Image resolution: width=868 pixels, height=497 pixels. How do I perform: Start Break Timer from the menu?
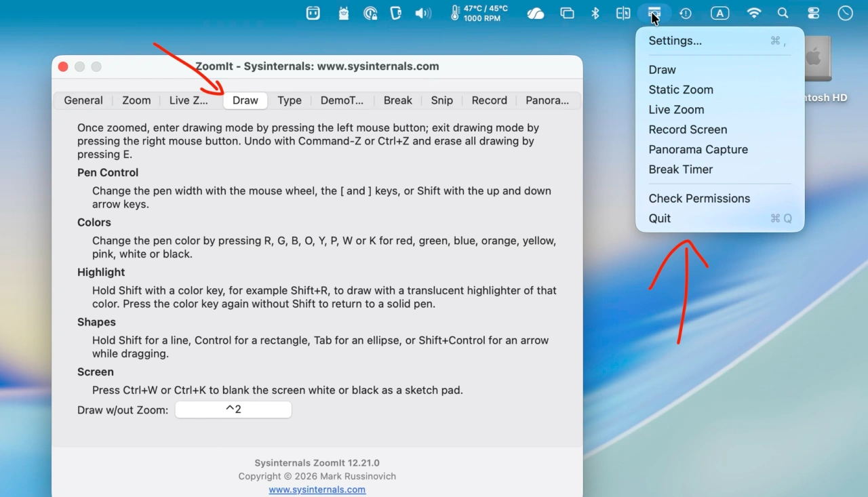coord(719,170)
